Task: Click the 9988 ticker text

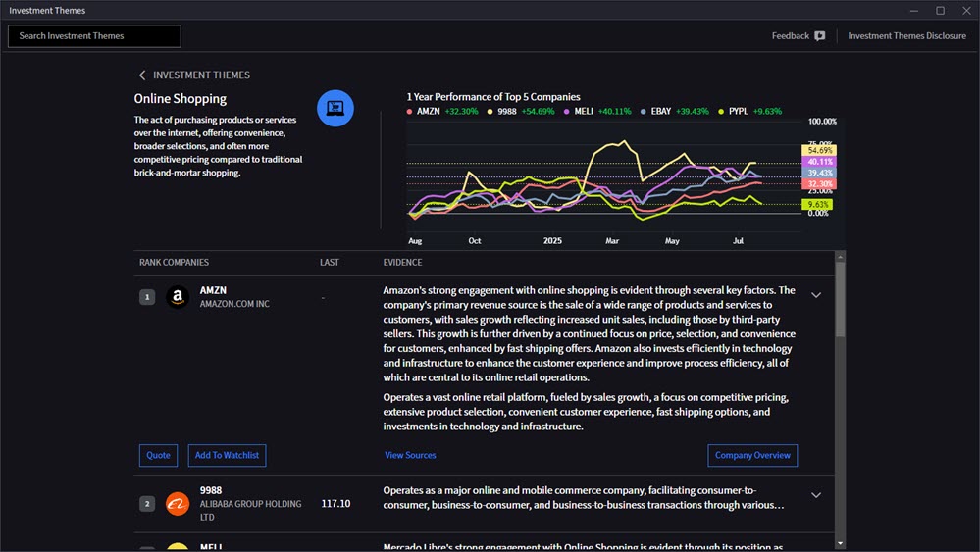Action: (x=211, y=491)
